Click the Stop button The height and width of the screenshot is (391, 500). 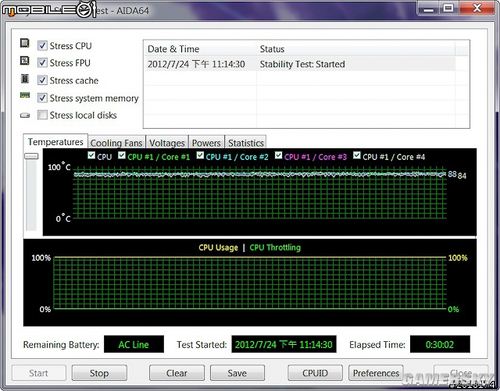(x=99, y=373)
